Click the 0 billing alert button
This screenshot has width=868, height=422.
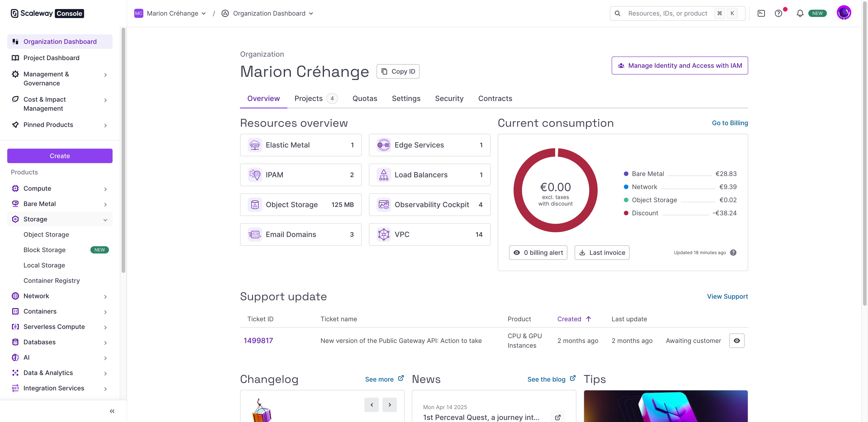538,253
